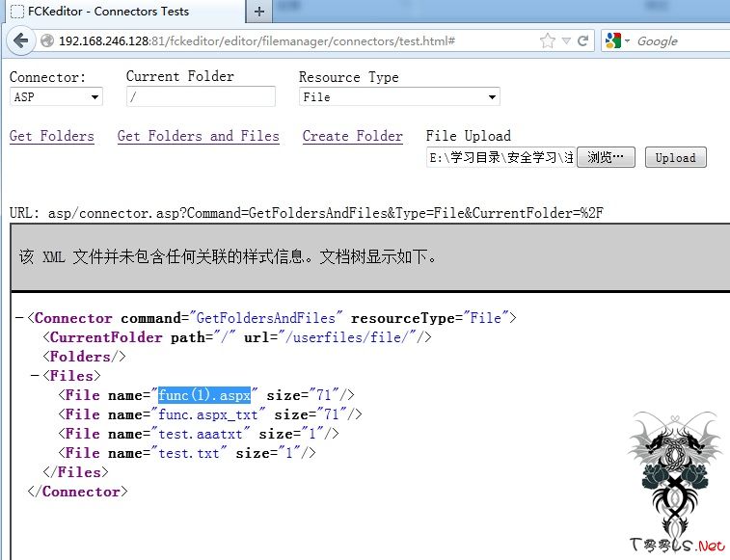Collapse the Files XML node
This screenshot has width=730, height=560.
pos(35,375)
